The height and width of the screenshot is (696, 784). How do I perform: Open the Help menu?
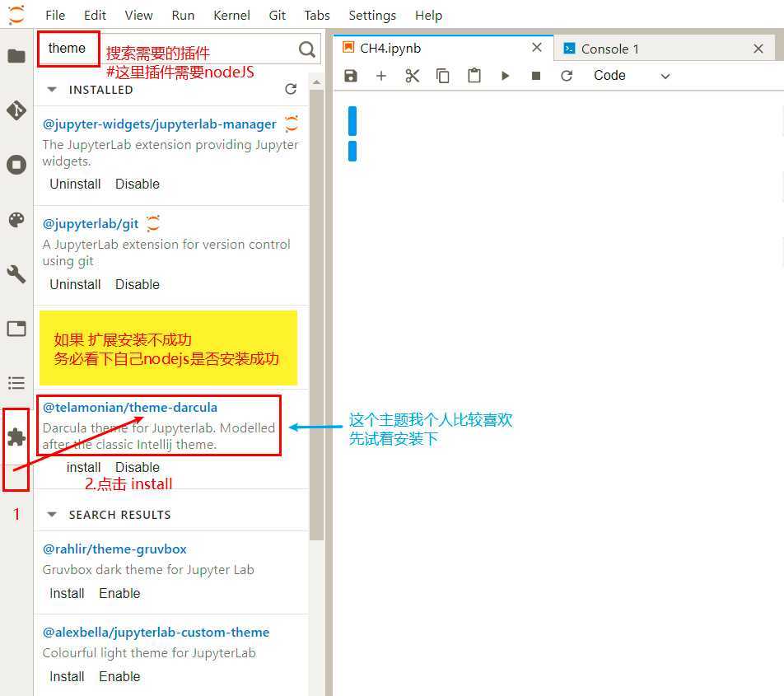point(428,16)
